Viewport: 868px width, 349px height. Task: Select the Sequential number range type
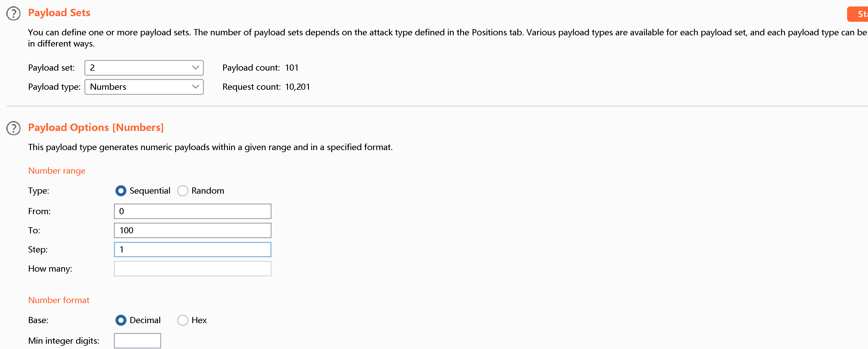[x=121, y=191]
